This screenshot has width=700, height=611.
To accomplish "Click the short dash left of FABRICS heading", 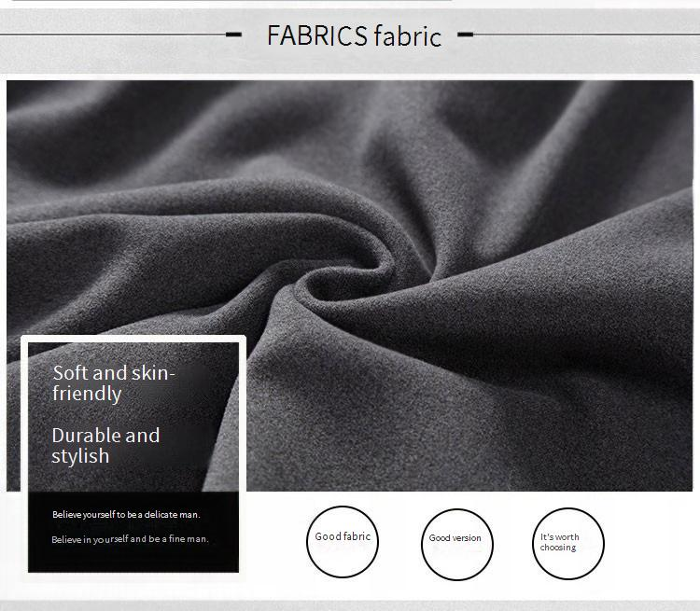I will 234,35.
